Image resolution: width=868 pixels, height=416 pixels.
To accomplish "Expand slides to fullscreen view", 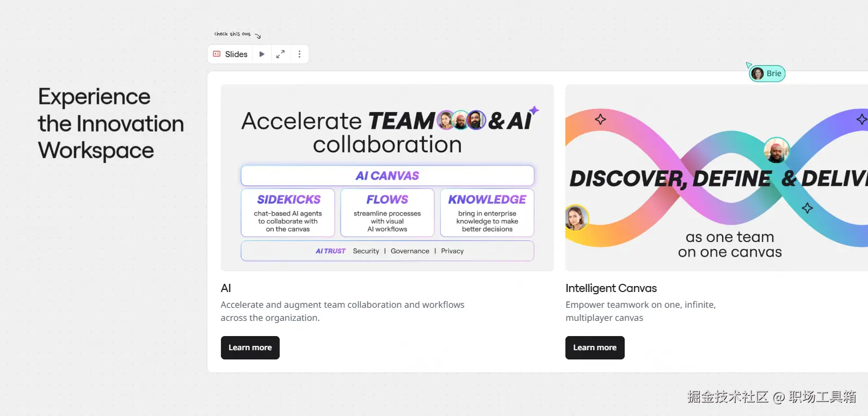I will 280,54.
